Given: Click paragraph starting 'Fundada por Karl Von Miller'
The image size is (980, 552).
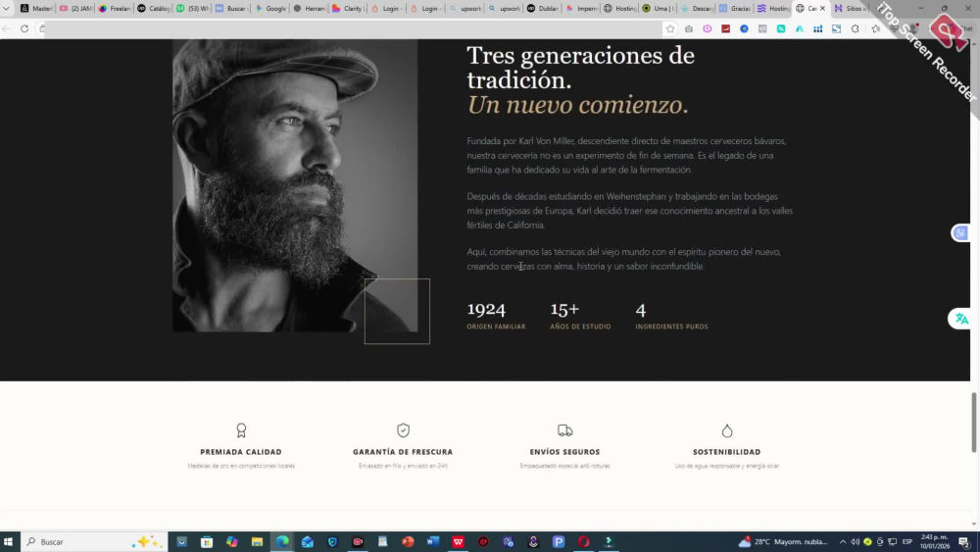Looking at the screenshot, I should point(626,155).
